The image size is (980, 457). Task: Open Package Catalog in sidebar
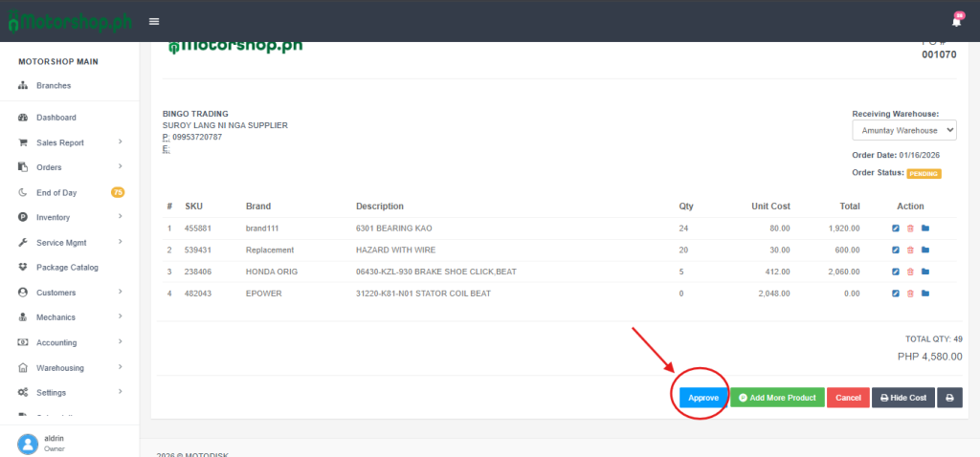(x=67, y=268)
